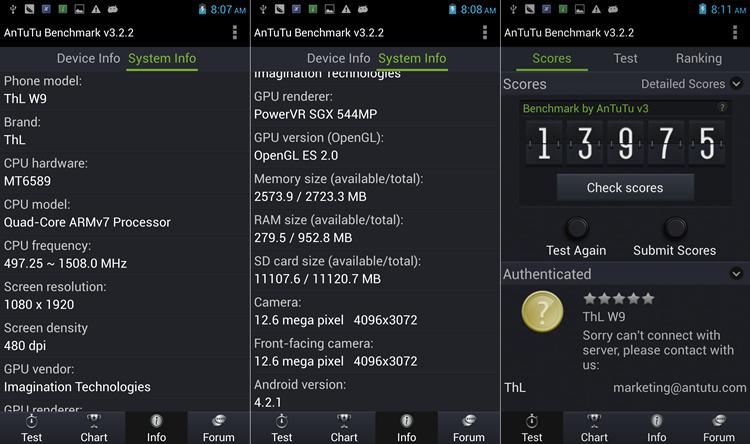Viewport: 750px width, 444px height.
Task: Tap warning triangle status icon in left screen
Action: tap(96, 9)
